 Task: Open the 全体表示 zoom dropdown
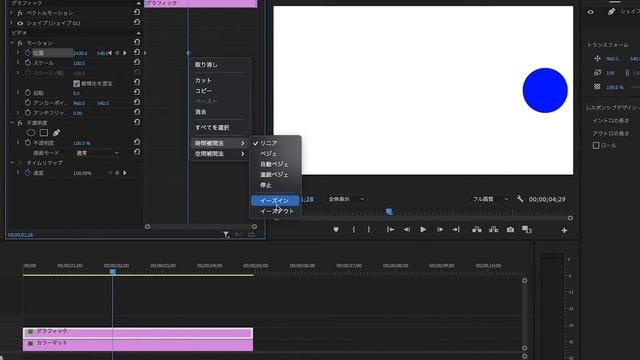coord(346,199)
